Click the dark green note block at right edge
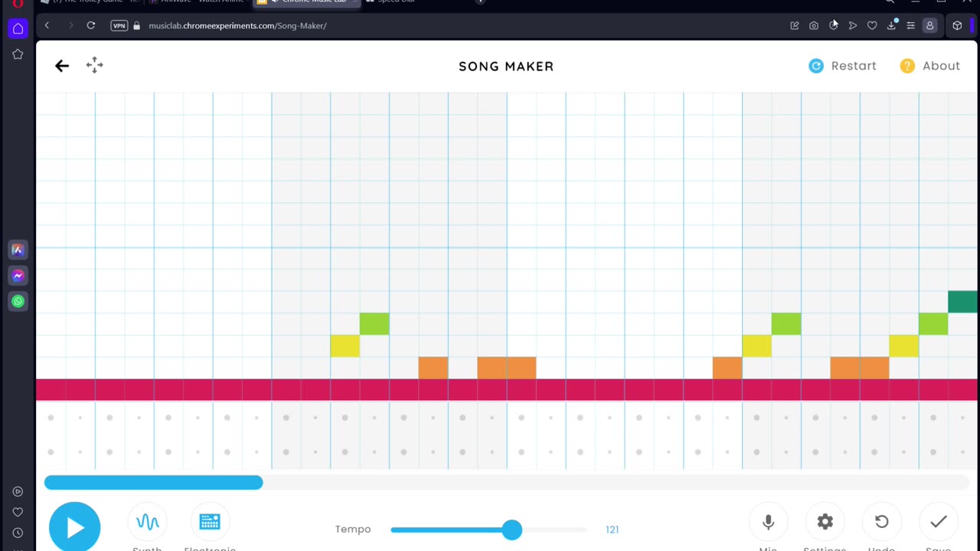 pos(962,302)
